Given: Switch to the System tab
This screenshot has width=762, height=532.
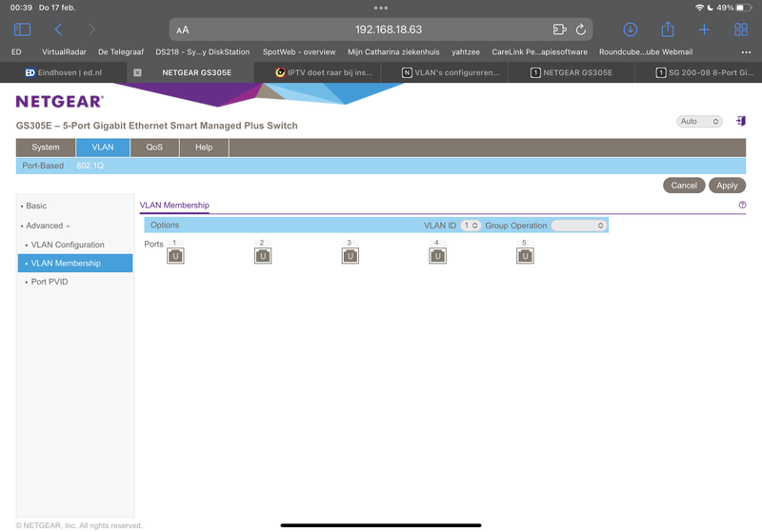Looking at the screenshot, I should (x=46, y=148).
